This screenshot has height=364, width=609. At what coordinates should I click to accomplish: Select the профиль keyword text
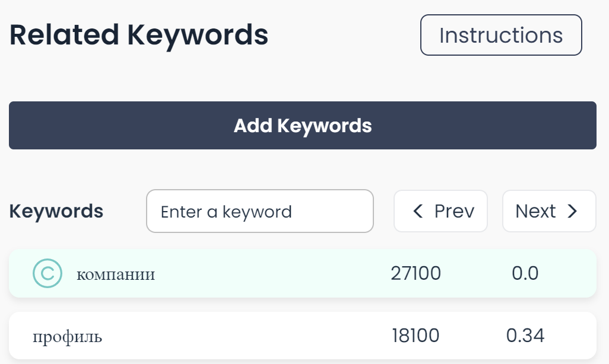67,337
